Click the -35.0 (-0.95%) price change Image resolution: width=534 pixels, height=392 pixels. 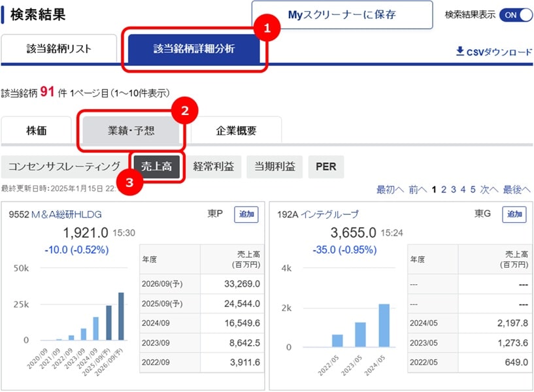tap(344, 250)
